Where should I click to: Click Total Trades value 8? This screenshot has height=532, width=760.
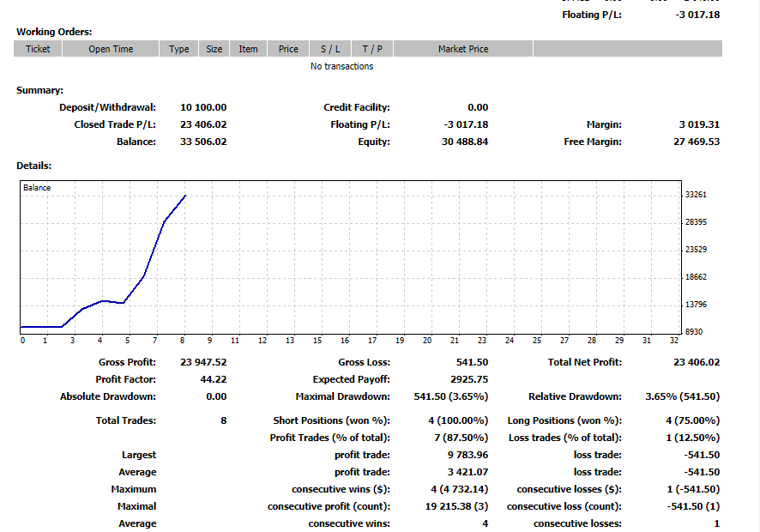[x=223, y=420]
